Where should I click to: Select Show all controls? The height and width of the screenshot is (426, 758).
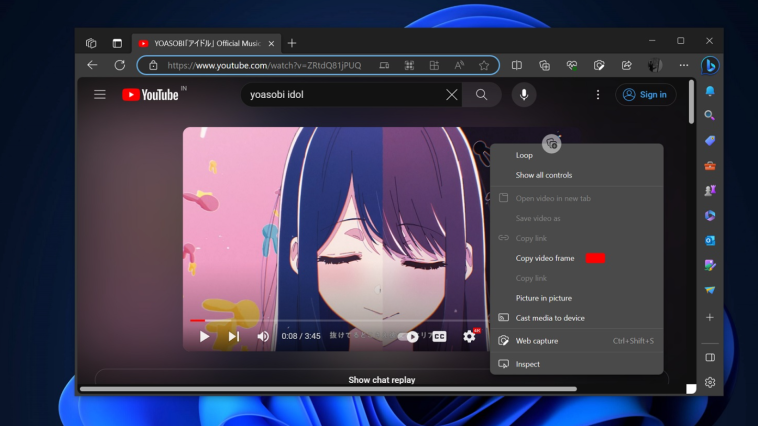click(x=577, y=175)
